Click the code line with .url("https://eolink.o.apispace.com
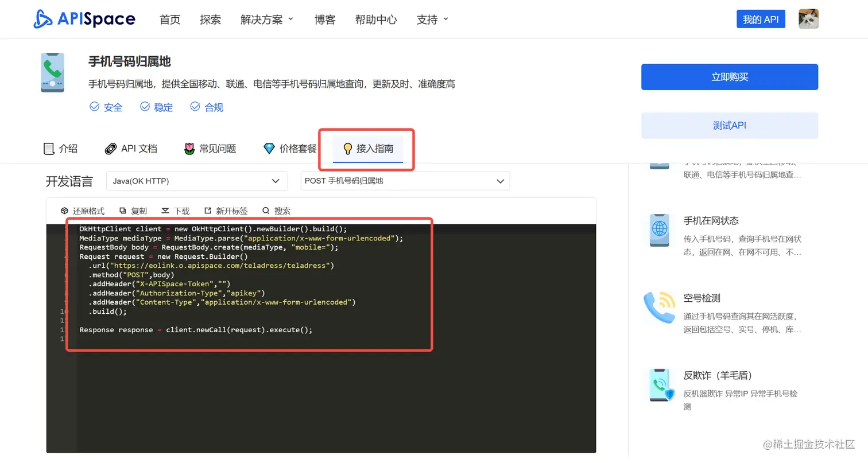The image size is (868, 463). point(211,266)
